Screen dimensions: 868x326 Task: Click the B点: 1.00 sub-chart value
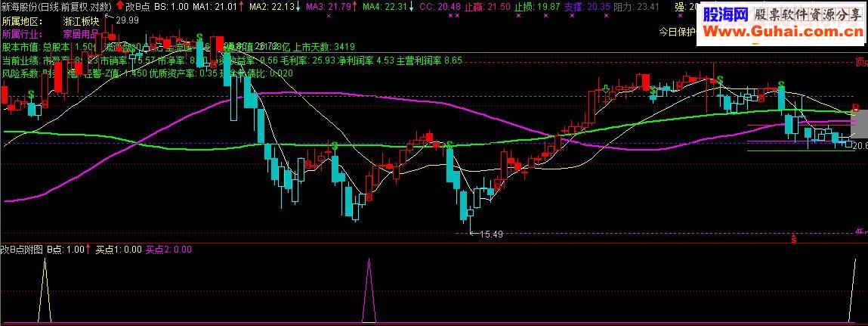[65, 250]
